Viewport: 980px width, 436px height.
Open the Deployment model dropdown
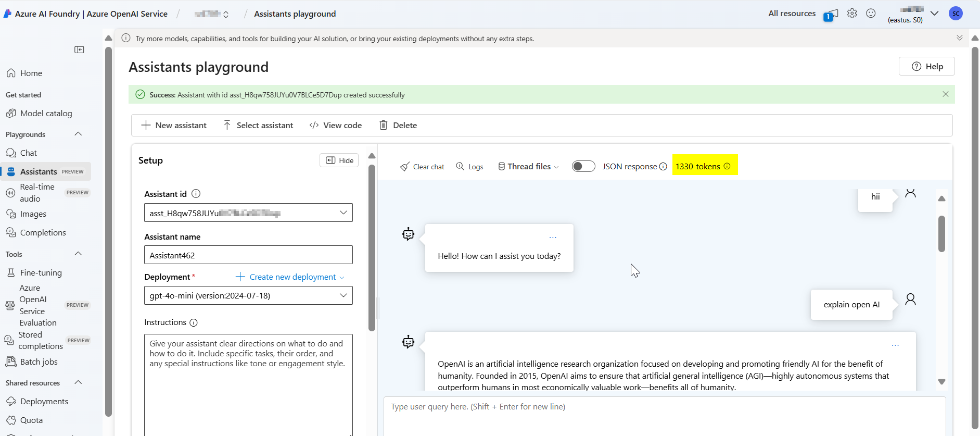click(x=248, y=295)
